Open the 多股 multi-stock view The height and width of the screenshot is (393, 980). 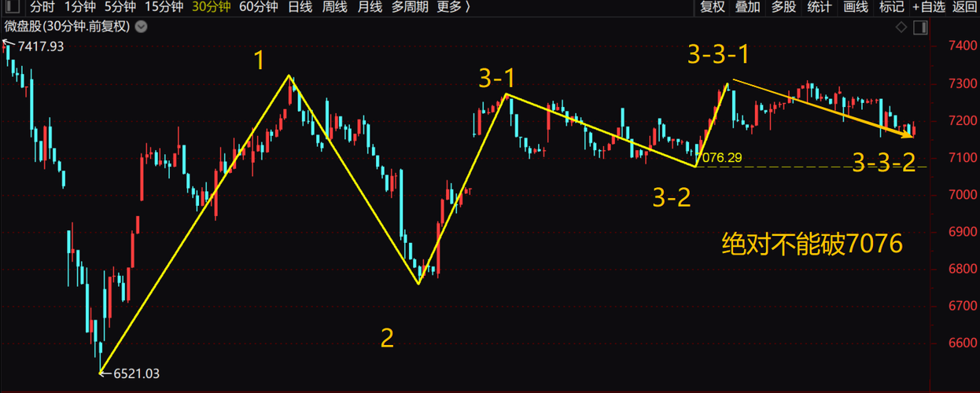tap(783, 7)
